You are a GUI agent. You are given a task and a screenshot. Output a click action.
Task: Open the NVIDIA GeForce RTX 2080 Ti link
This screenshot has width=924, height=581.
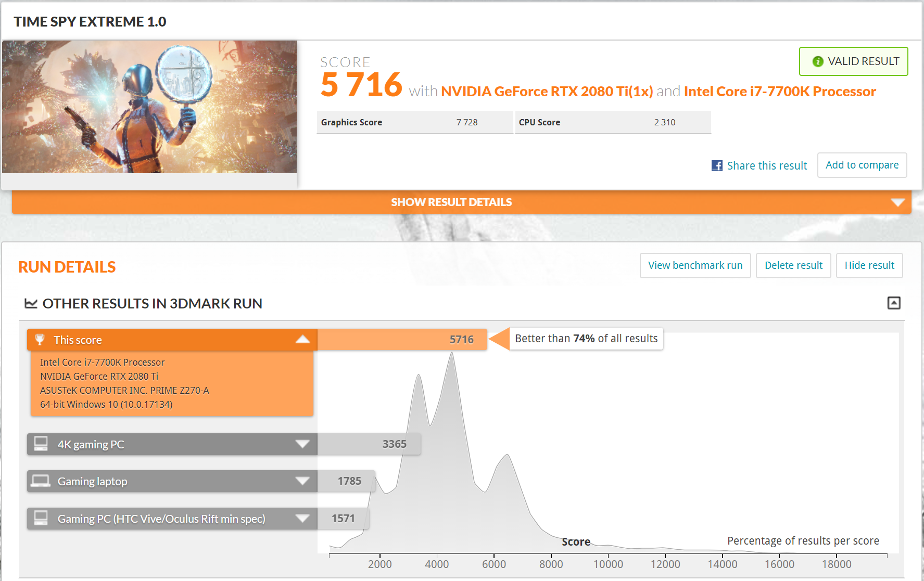click(x=547, y=92)
